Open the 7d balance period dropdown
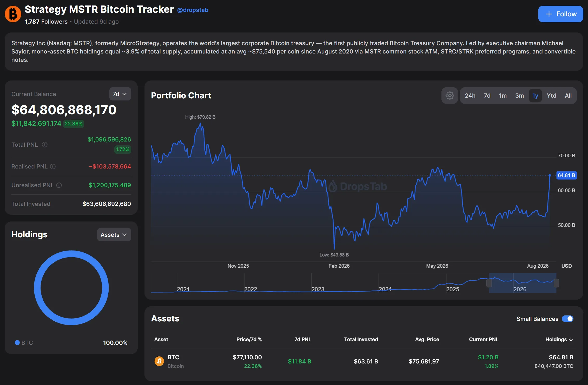This screenshot has width=588, height=385. 120,94
